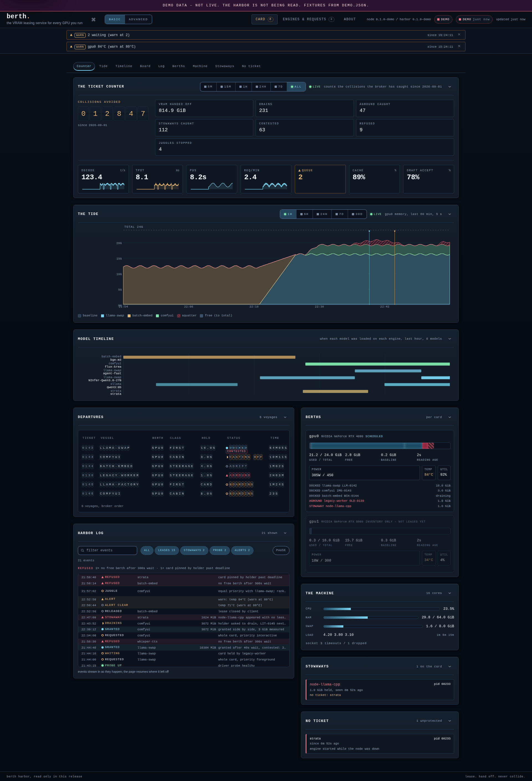Jump to the Timeline section tab
Screen dimensions: 532x781
(124, 66)
